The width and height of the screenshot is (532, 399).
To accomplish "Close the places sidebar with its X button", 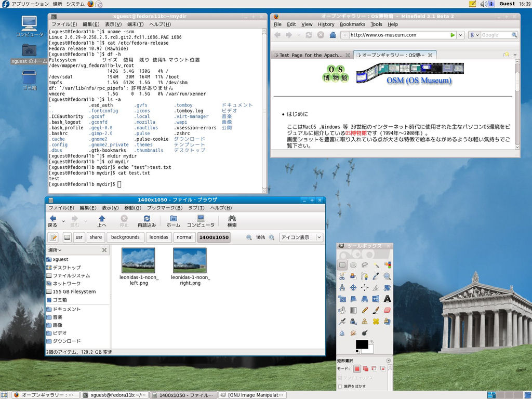I will tap(104, 250).
